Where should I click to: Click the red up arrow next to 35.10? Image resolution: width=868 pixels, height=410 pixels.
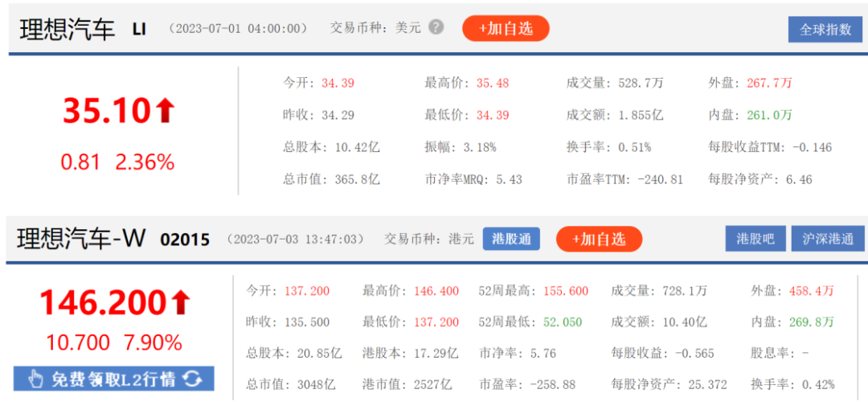pos(166,111)
